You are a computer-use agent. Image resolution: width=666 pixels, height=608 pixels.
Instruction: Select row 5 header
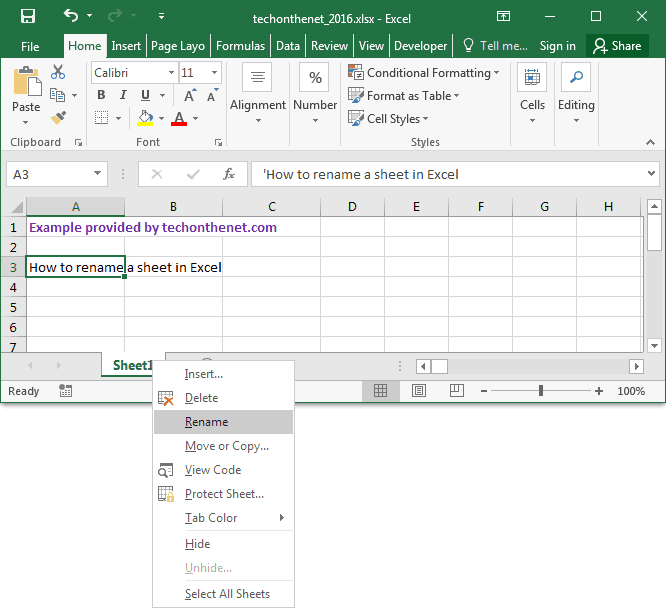[x=13, y=307]
